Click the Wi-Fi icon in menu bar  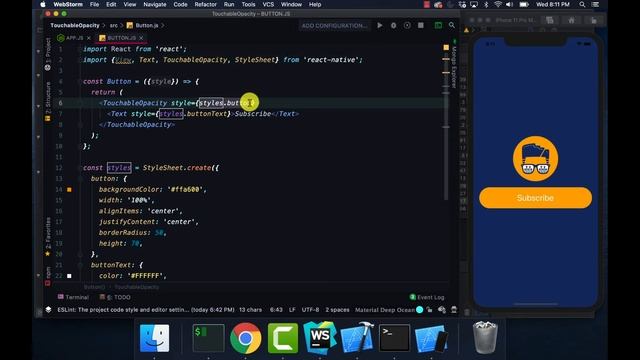498,4
